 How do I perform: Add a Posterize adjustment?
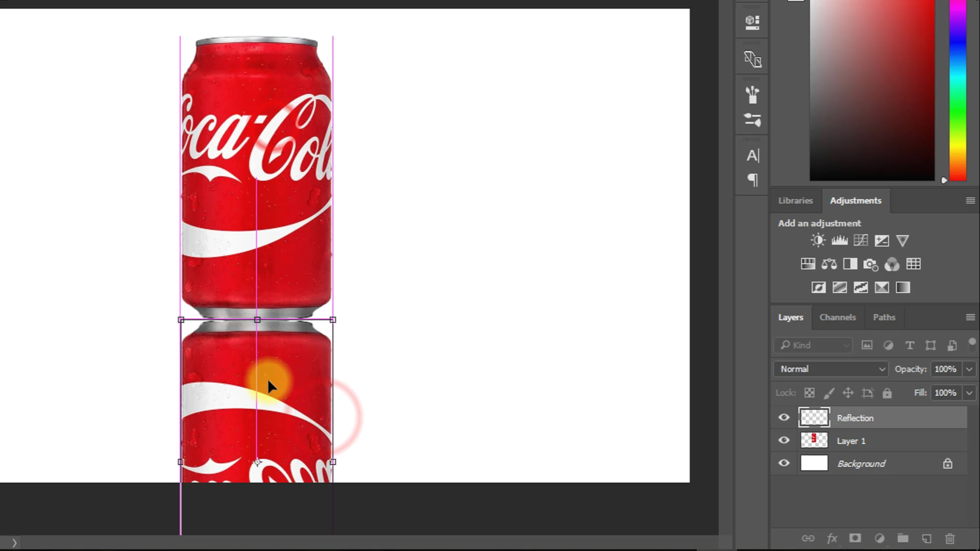[x=840, y=288]
